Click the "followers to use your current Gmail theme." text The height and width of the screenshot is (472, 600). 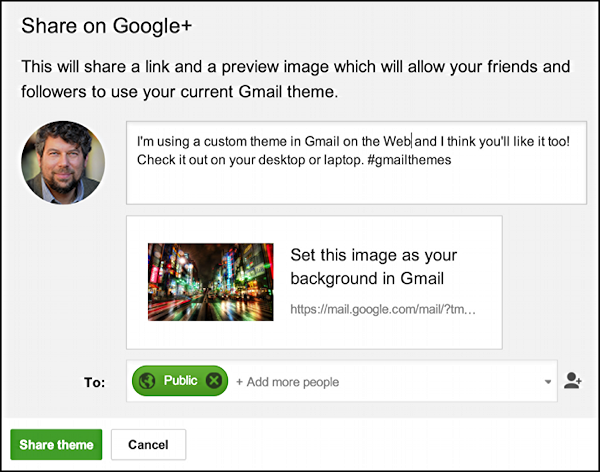click(x=179, y=92)
